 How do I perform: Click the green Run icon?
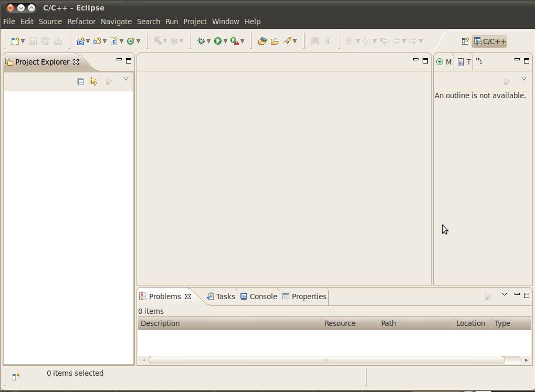pos(218,41)
